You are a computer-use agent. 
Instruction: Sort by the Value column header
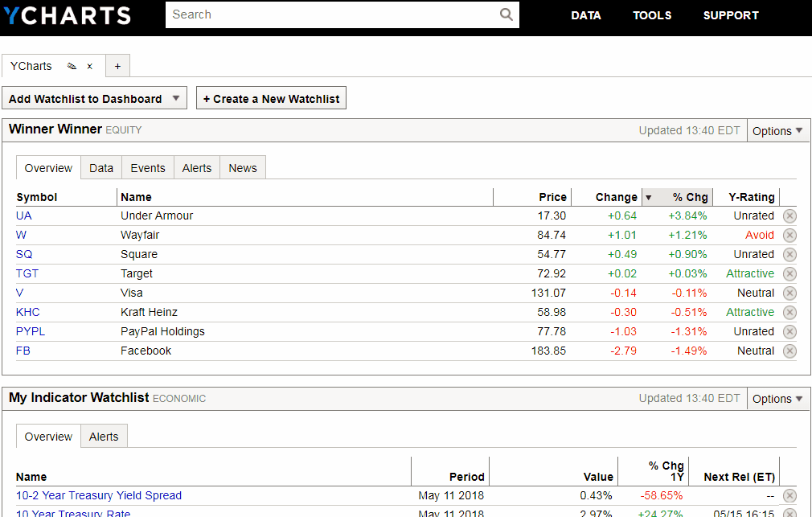pos(598,477)
